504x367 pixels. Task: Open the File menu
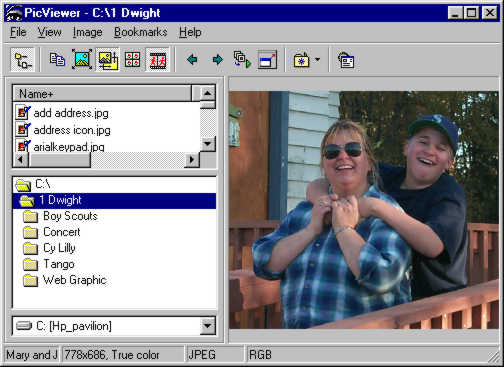18,32
